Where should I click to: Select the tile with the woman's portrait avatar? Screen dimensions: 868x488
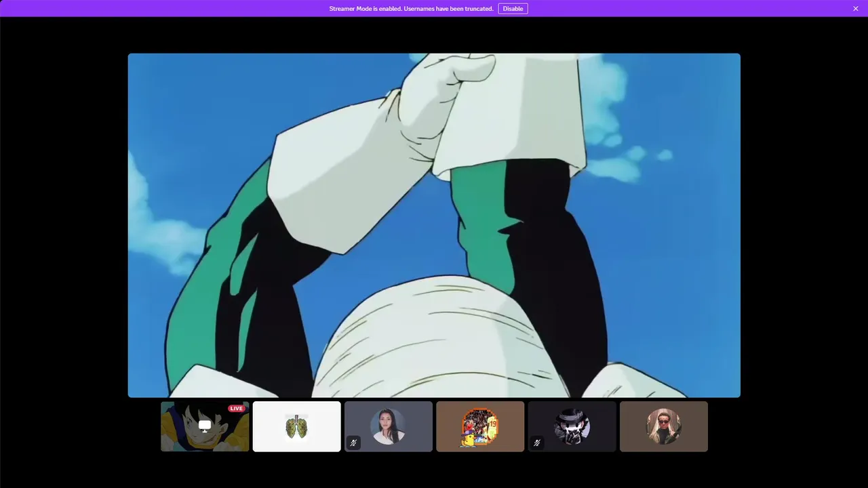pos(389,426)
